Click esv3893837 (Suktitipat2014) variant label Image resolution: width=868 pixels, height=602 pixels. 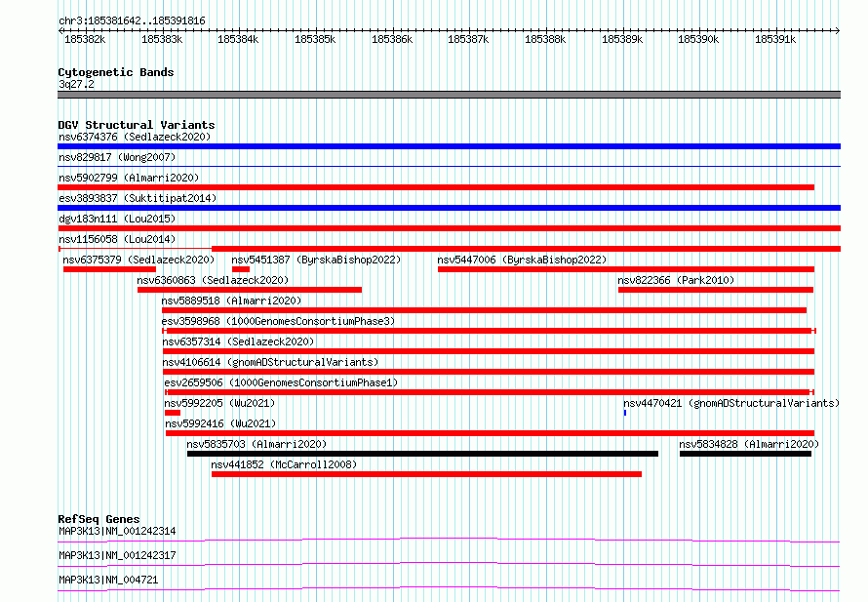click(138, 198)
